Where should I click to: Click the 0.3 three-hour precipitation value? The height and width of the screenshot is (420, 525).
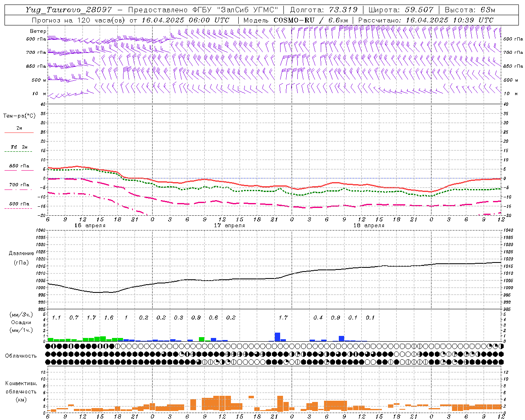pyautogui.click(x=178, y=317)
